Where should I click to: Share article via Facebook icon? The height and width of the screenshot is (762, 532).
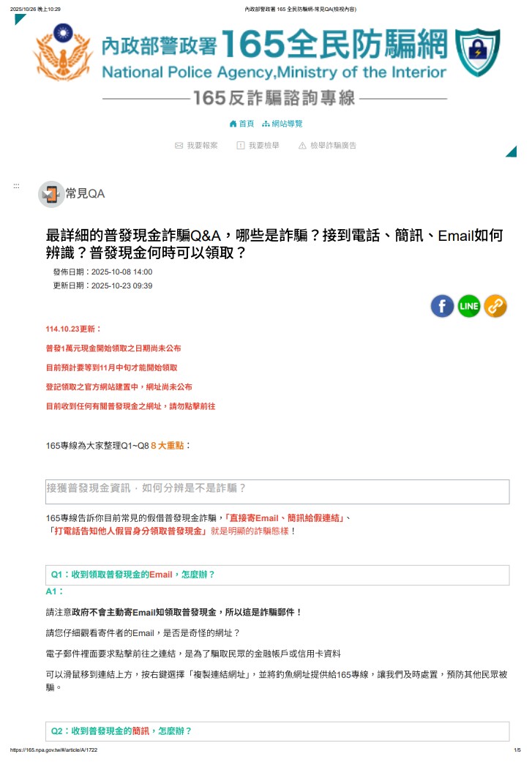[x=442, y=306]
